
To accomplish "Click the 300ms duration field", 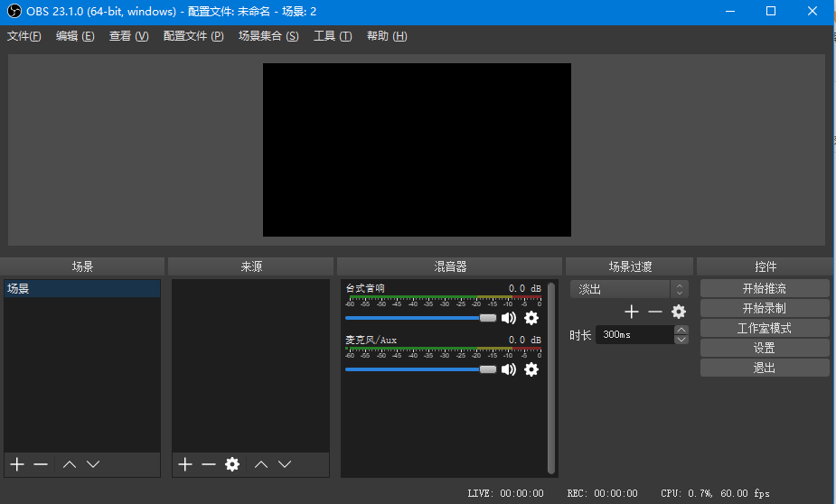I will click(634, 334).
